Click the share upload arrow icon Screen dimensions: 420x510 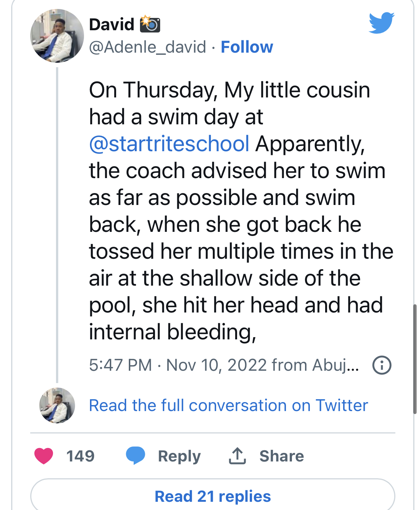pyautogui.click(x=237, y=456)
